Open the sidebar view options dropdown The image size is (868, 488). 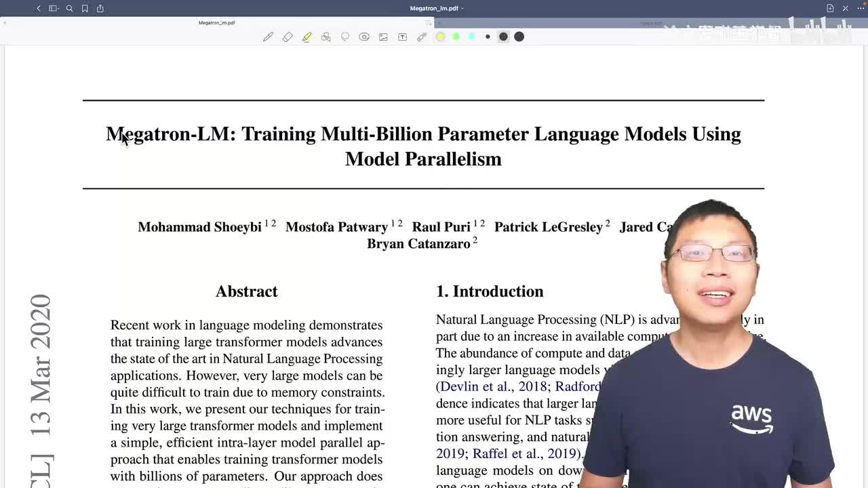pyautogui.click(x=54, y=8)
